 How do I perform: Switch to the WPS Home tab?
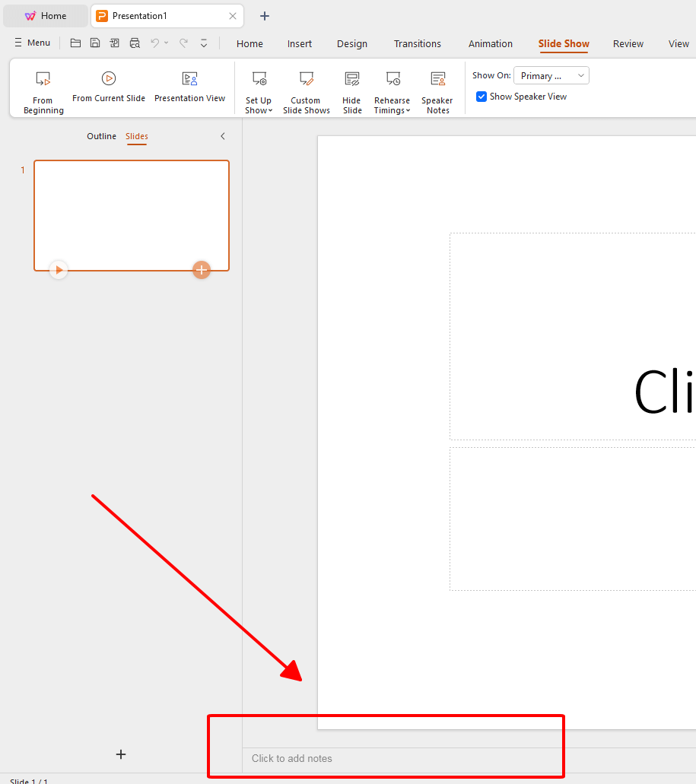click(46, 16)
